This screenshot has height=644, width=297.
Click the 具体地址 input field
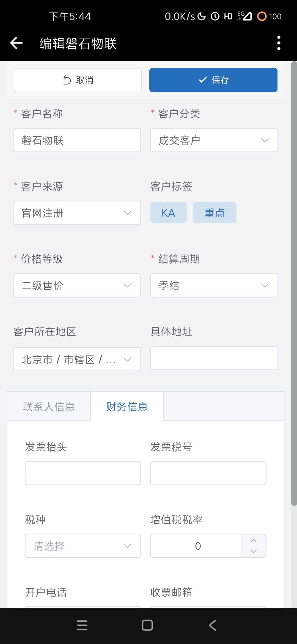(214, 358)
